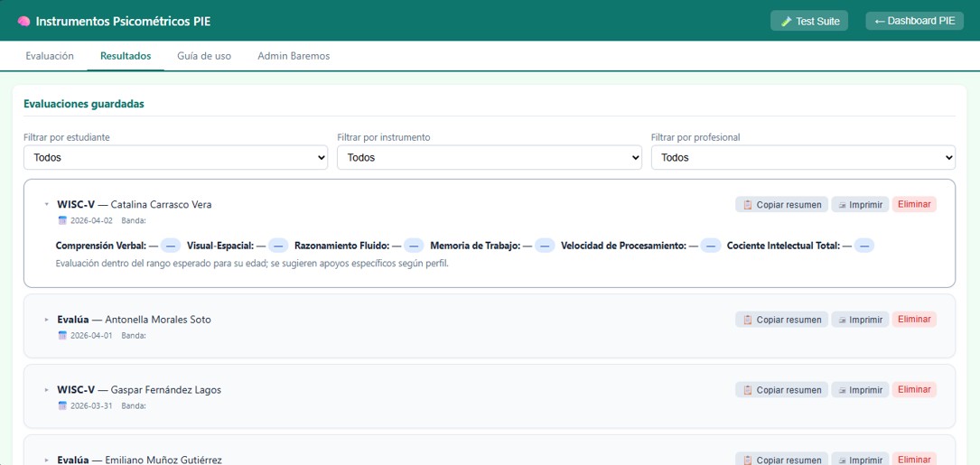Screen dimensions: 980x465
Task: Click the Memoria de Trabajo score badge
Action: (545, 246)
